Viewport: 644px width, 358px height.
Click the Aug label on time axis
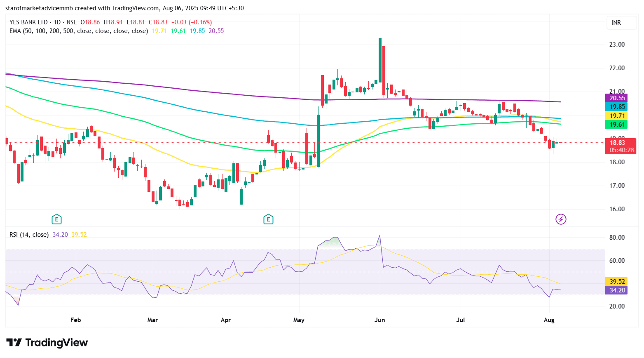coord(549,320)
